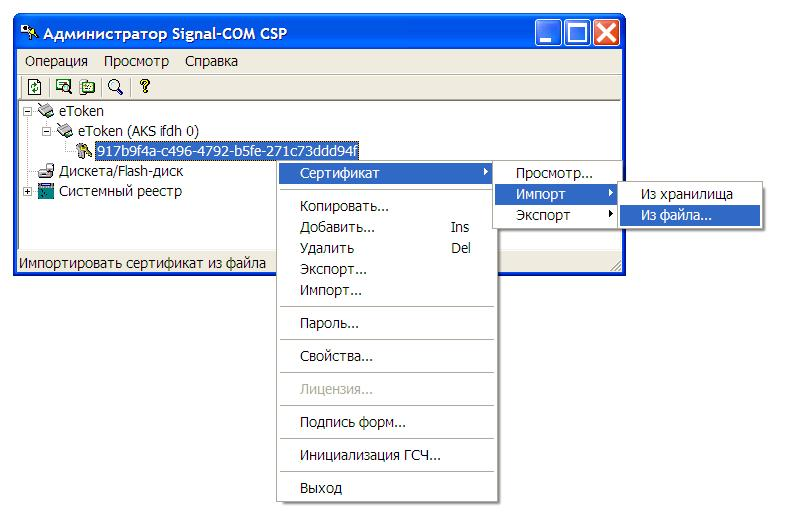The width and height of the screenshot is (796, 518).
Task: Maximize the Администратор Signal-COM CSP window
Action: pyautogui.click(x=578, y=33)
